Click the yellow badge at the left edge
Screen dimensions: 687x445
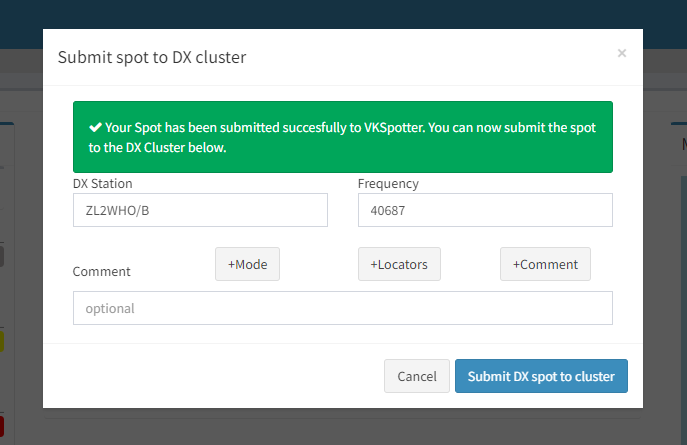click(2, 341)
